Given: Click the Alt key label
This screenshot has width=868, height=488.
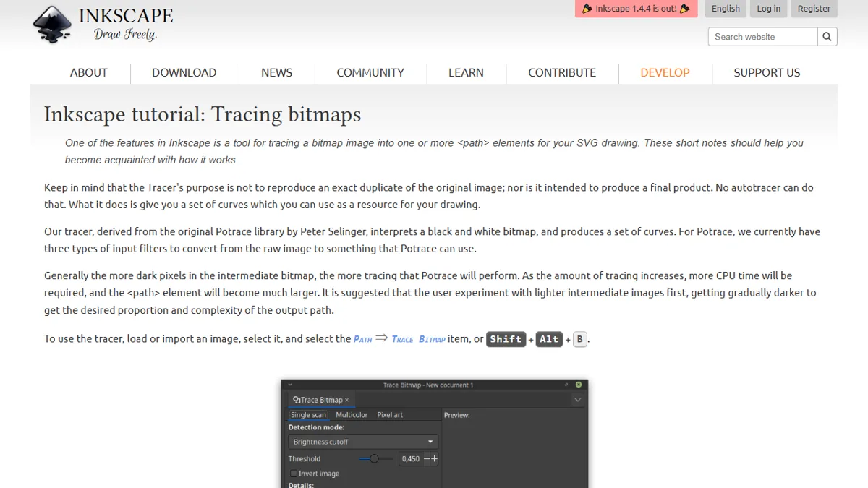Looking at the screenshot, I should pyautogui.click(x=549, y=339).
